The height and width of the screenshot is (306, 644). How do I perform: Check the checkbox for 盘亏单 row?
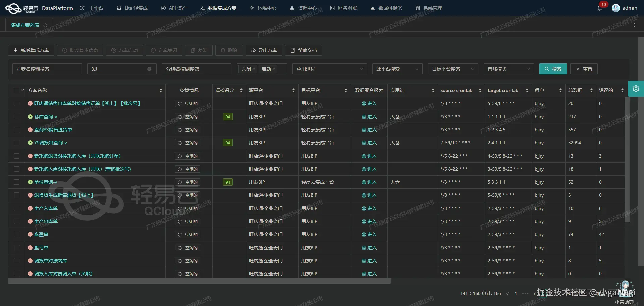[x=17, y=248]
